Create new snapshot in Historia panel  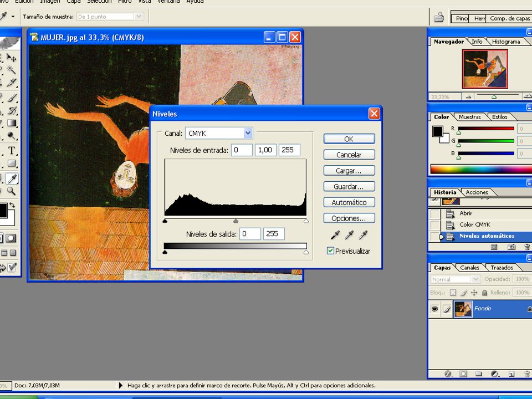511,247
